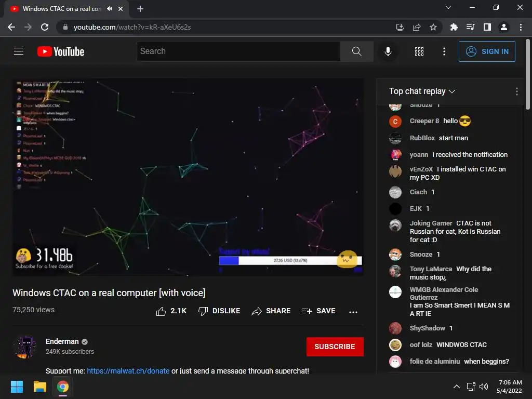Click yoann chat message author

(419, 155)
